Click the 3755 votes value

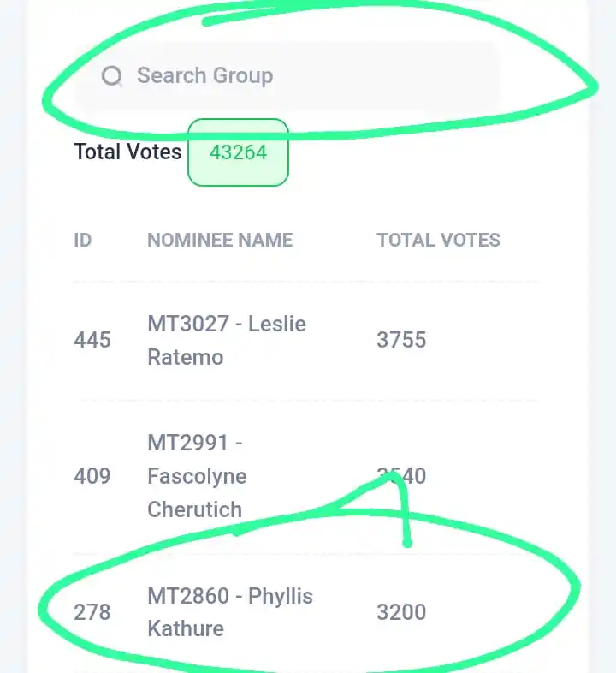[401, 340]
